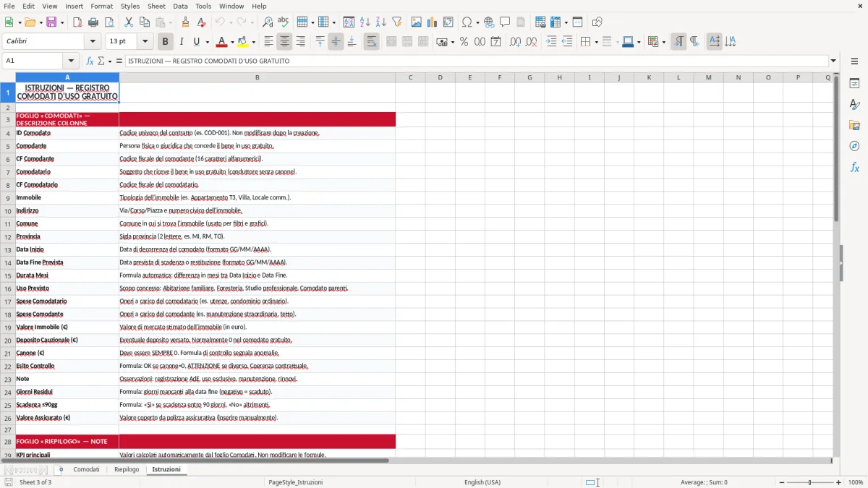Click the formula input line
This screenshot has height=488, width=868.
click(x=476, y=61)
